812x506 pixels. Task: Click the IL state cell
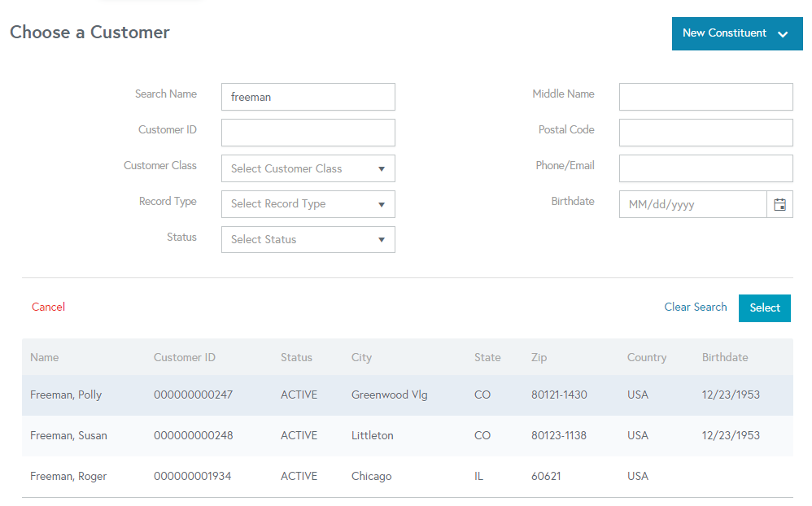point(478,476)
